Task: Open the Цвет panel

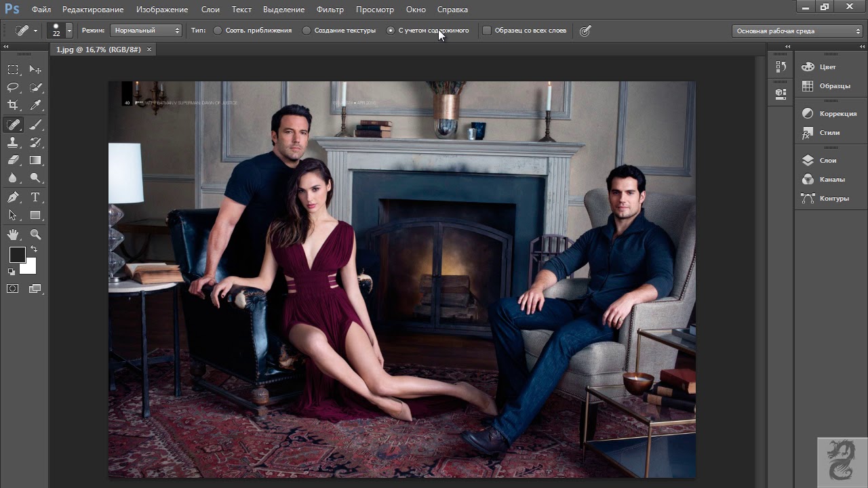Action: click(x=828, y=67)
